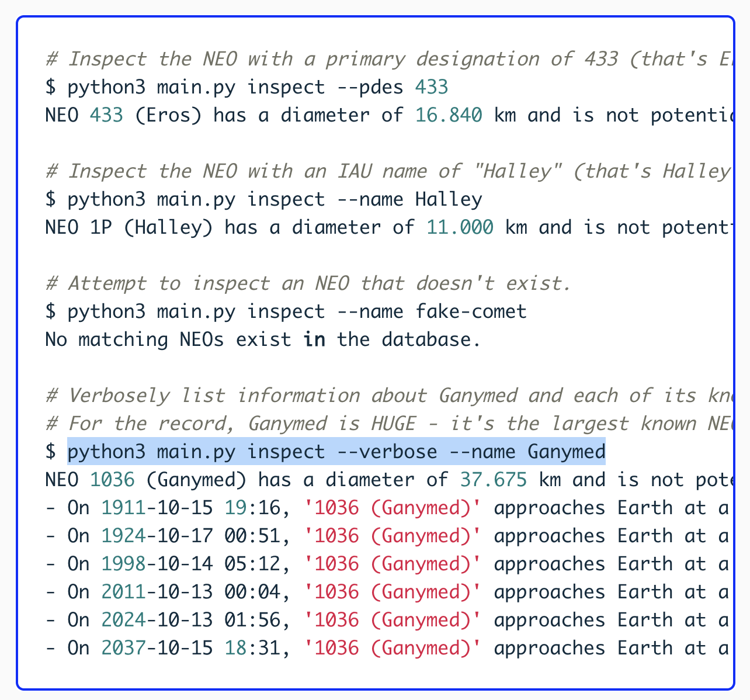750x700 pixels.
Task: Click the 11.000 diameter value for Halley
Action: 460,227
